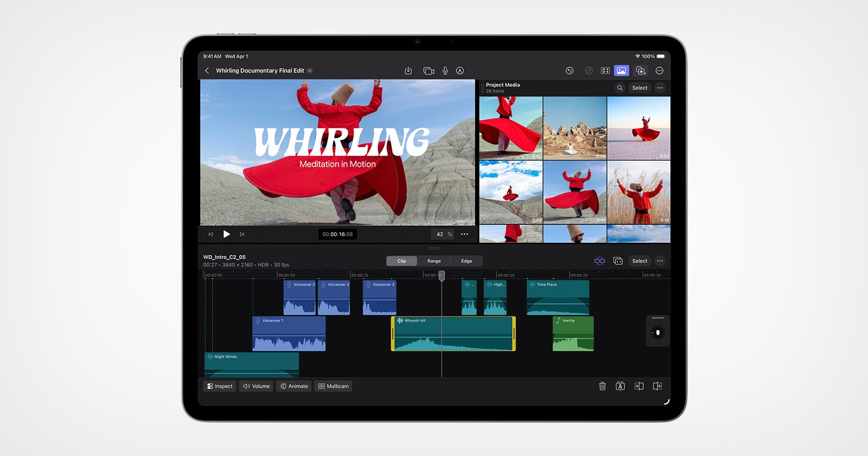Tap the Import media icon
This screenshot has width=868, height=456.
click(408, 71)
